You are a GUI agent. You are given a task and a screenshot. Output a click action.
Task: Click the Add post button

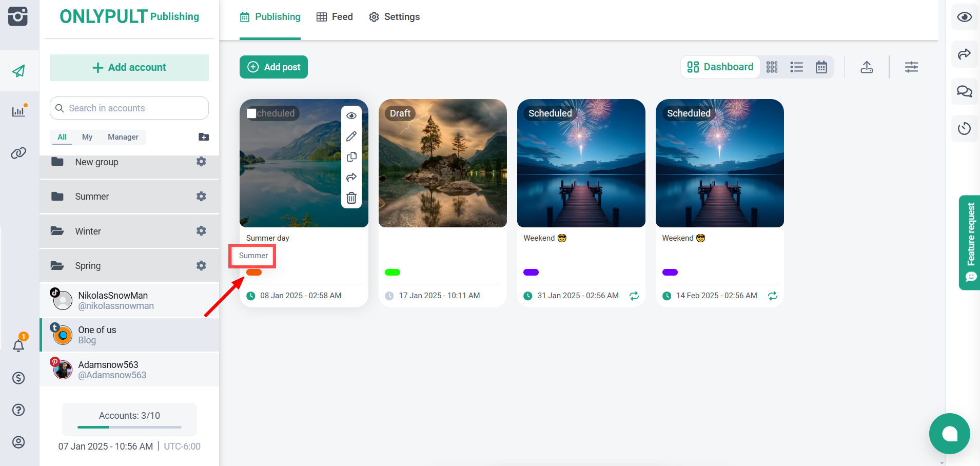tap(273, 67)
